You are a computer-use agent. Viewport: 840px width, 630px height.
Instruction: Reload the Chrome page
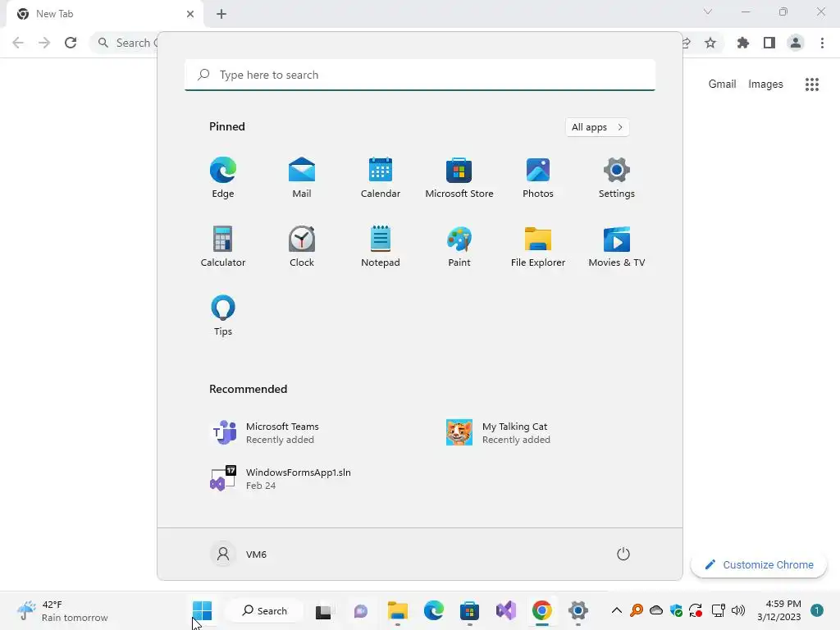click(71, 43)
